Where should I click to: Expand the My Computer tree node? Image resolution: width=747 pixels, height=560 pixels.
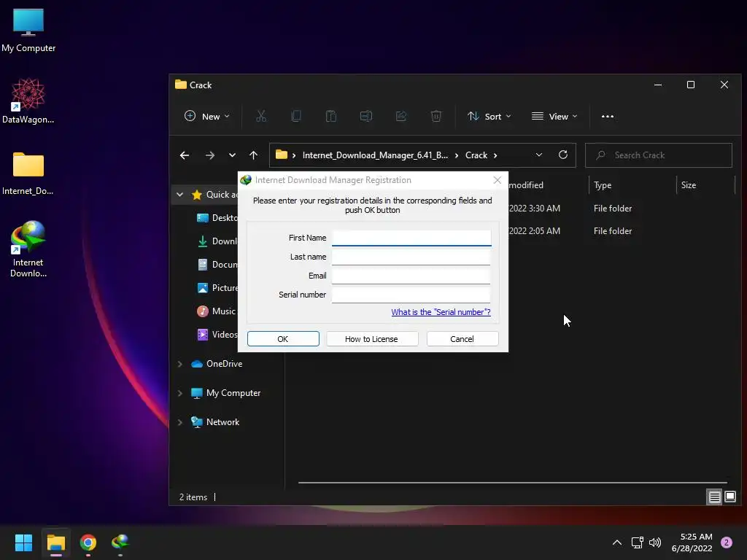[x=179, y=393]
